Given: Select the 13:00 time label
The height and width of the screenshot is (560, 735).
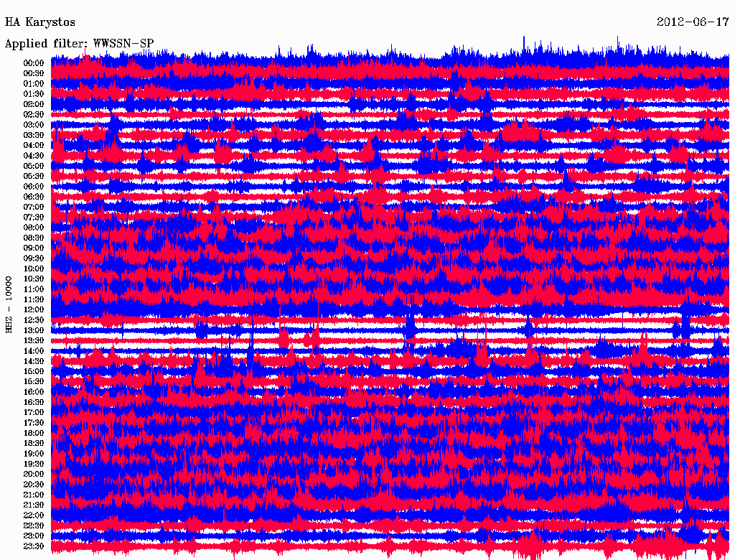Looking at the screenshot, I should coord(34,330).
